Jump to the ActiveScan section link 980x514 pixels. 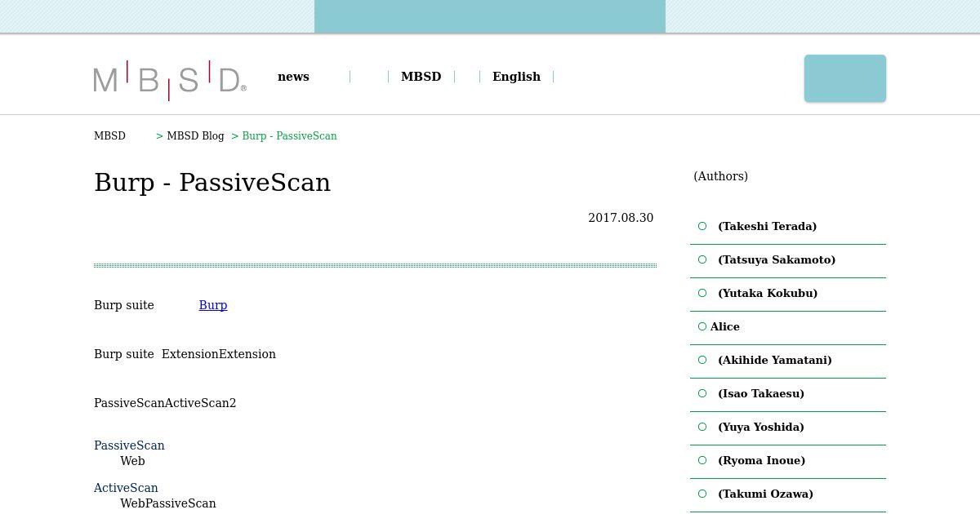(126, 488)
